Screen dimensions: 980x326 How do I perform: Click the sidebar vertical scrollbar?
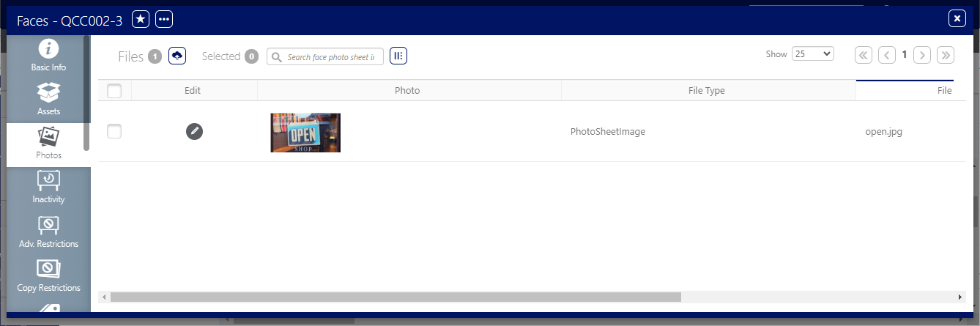coord(86,93)
